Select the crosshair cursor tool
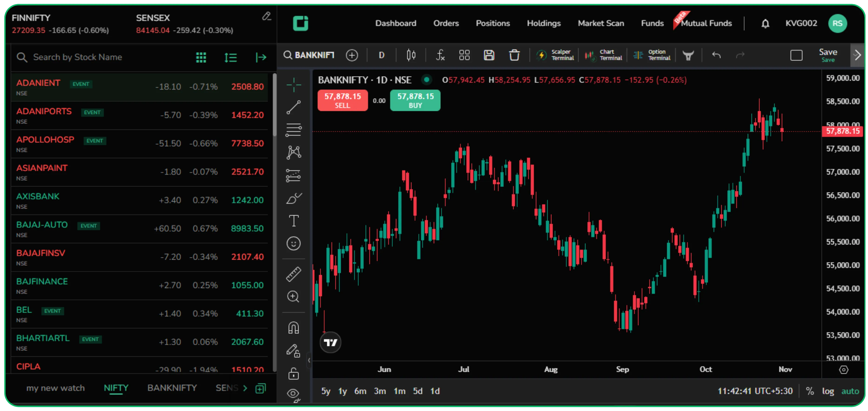 (x=294, y=85)
